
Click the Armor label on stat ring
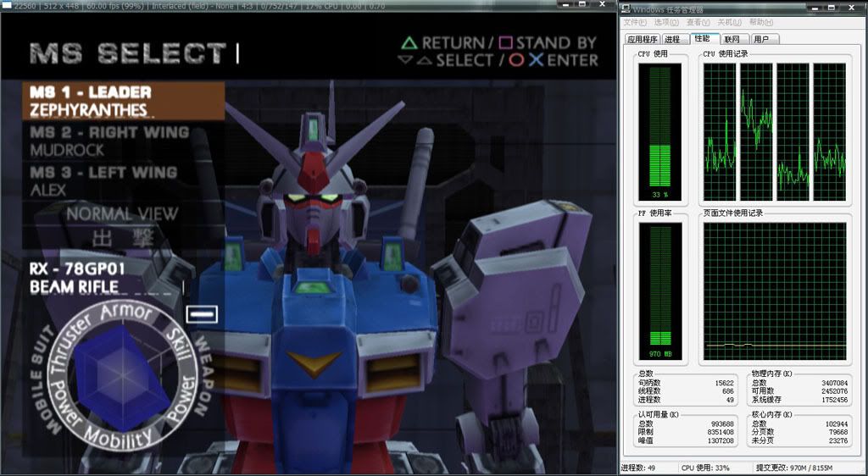coord(127,313)
